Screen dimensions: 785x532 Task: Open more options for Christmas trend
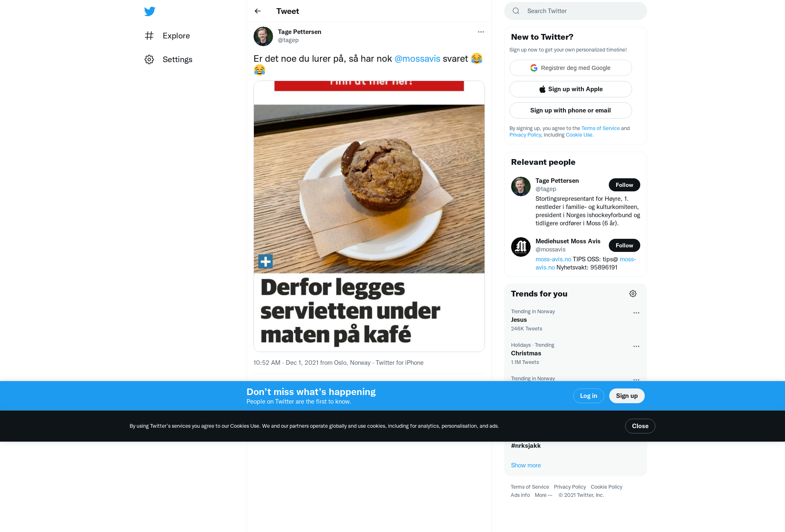point(636,346)
